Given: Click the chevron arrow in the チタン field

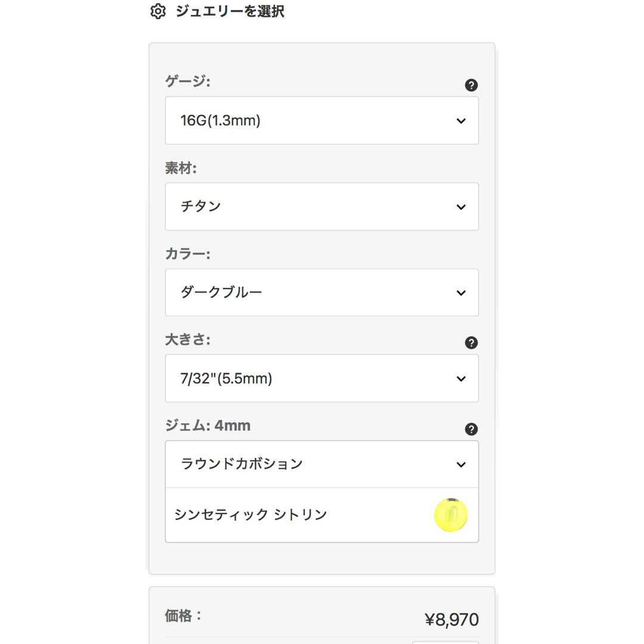Looking at the screenshot, I should click(x=461, y=207).
